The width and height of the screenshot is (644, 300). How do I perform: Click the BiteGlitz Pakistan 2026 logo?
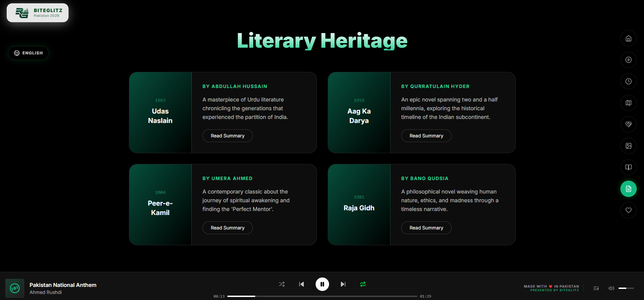click(x=38, y=13)
